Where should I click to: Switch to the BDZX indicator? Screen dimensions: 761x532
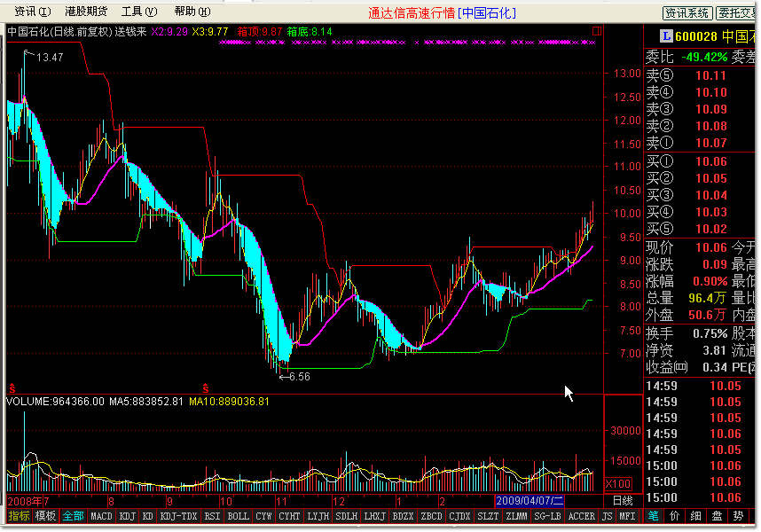tap(403, 516)
